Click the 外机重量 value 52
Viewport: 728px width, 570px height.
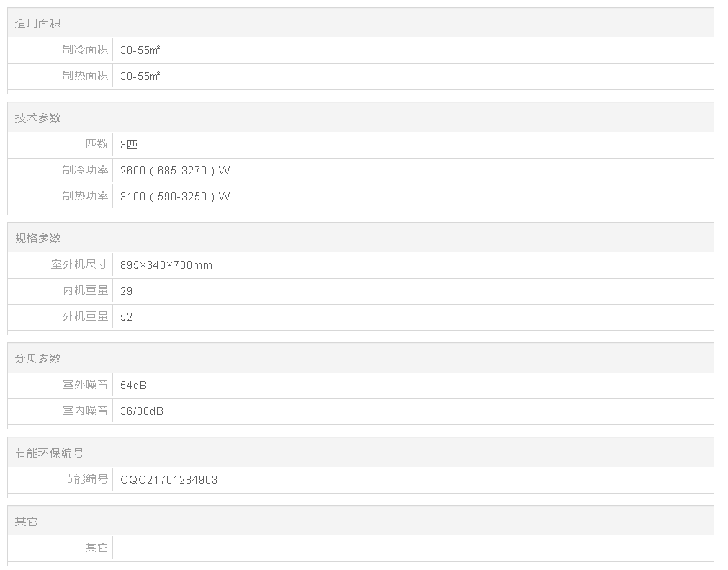coord(127,317)
